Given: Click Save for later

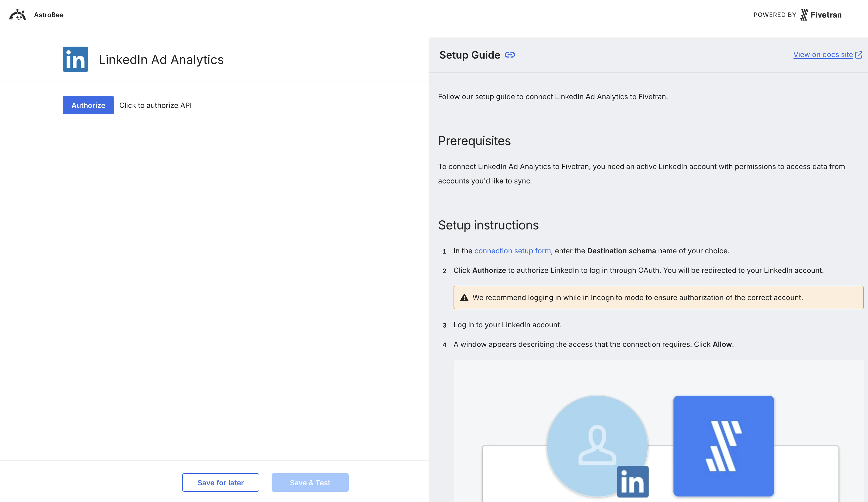Looking at the screenshot, I should pos(220,482).
